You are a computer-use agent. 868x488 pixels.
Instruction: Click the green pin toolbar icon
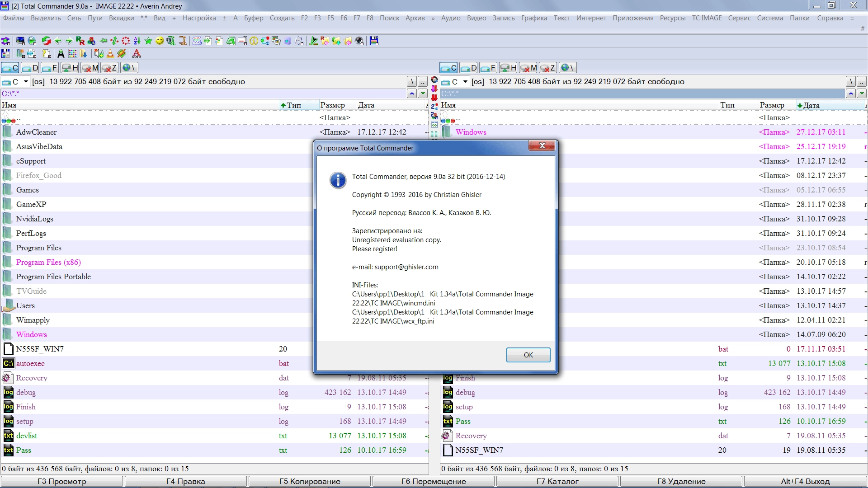[x=103, y=41]
